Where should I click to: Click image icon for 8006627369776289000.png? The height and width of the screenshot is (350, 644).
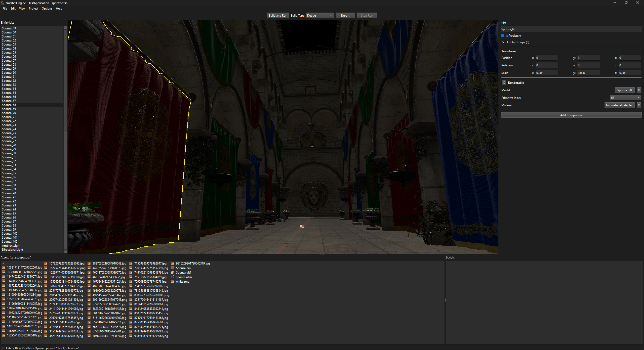click(x=131, y=295)
